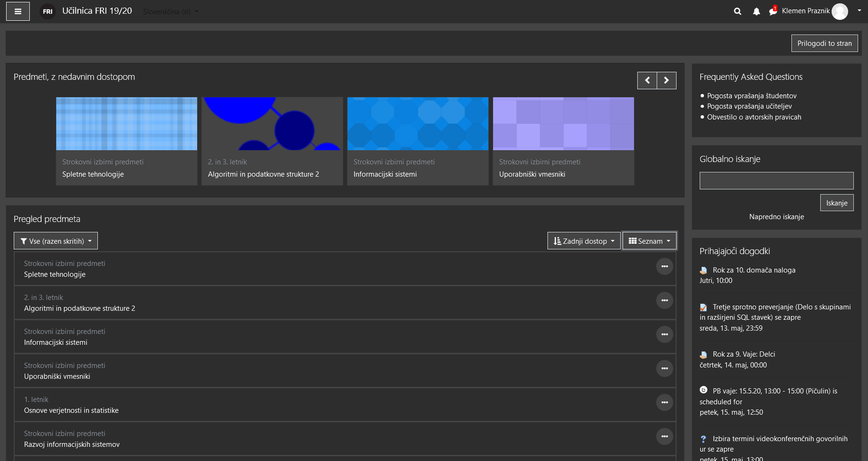
Task: Open the Algoritmi in podatkovne strukture 2 thumbnail
Action: tap(272, 124)
